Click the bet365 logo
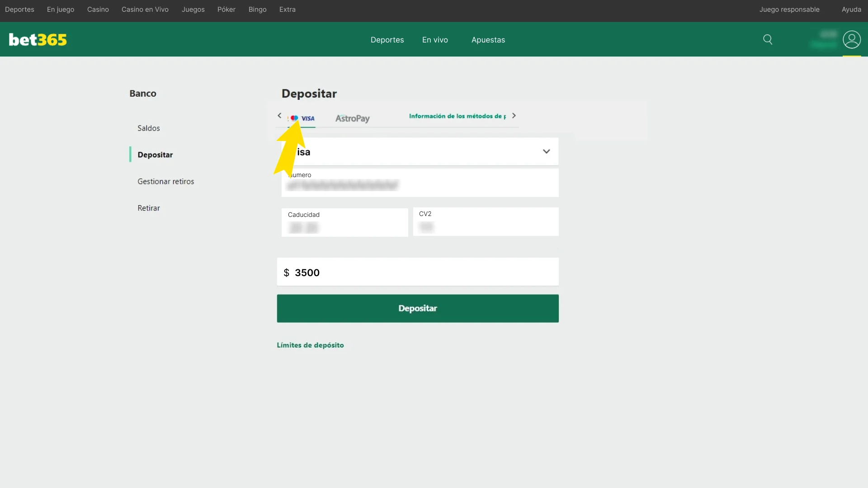868x488 pixels. (x=38, y=39)
